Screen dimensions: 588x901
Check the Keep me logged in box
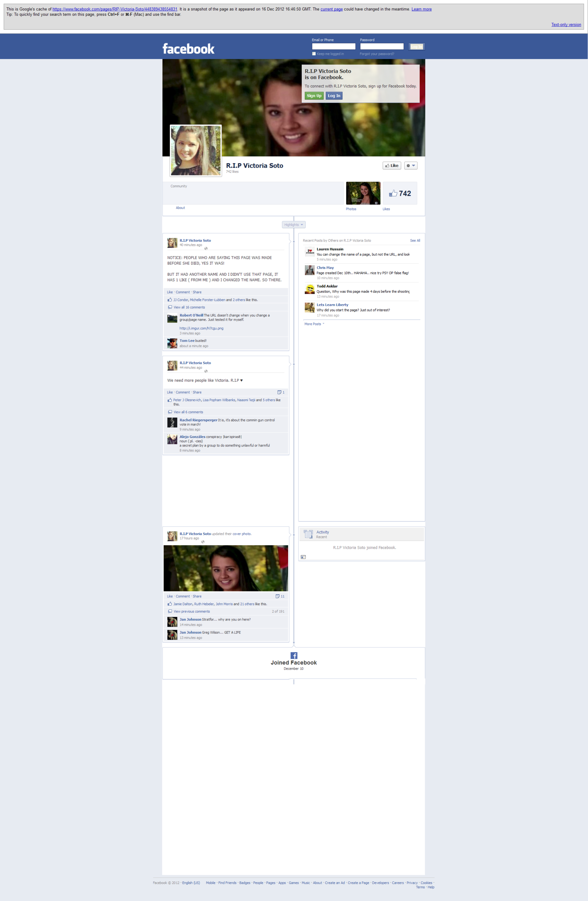[x=314, y=54]
